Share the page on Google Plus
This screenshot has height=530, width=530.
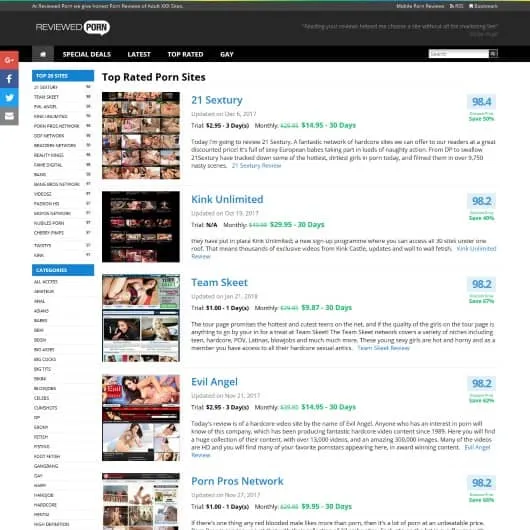click(x=9, y=60)
